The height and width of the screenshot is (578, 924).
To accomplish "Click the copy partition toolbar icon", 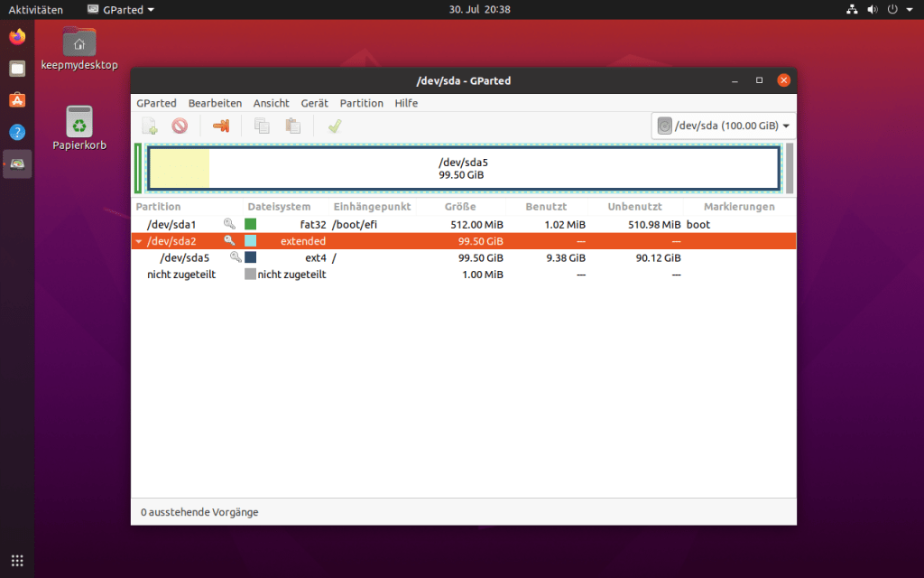I will (262, 126).
